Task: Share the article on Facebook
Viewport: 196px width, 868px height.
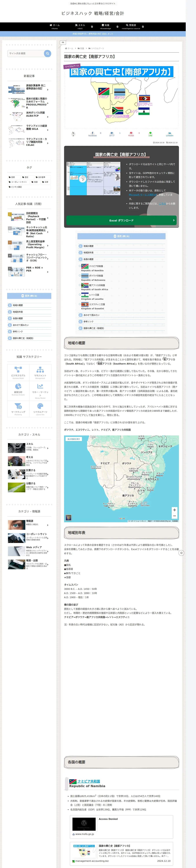Action: coord(93,134)
